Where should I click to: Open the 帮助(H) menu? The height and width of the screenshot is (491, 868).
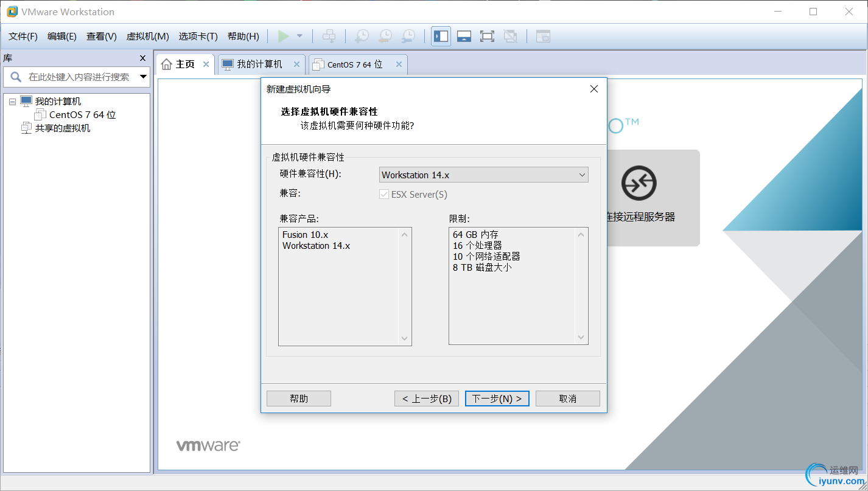(x=243, y=37)
